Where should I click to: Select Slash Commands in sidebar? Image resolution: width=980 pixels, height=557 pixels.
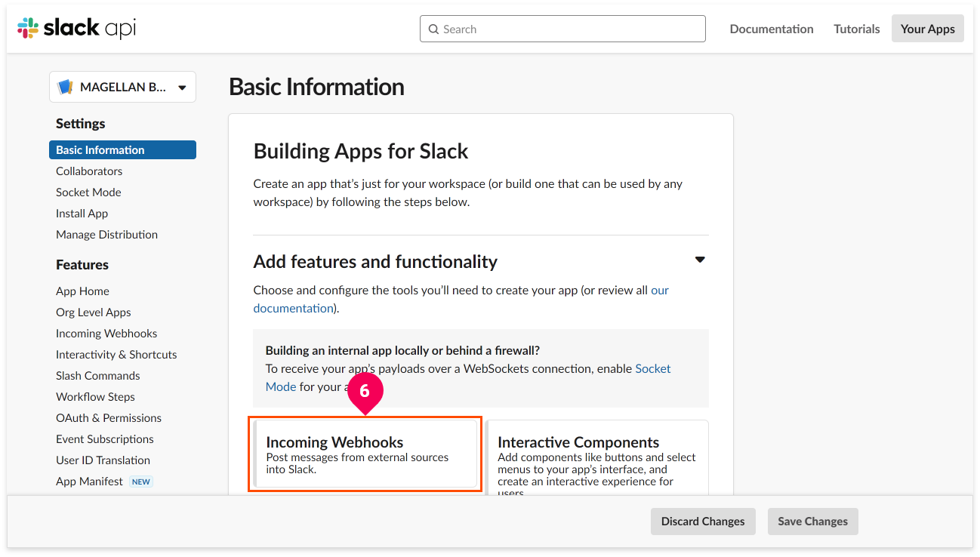click(x=98, y=376)
